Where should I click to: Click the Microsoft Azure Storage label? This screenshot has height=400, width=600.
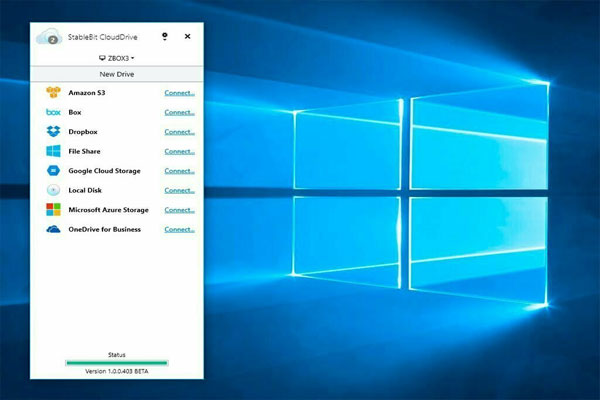click(108, 210)
